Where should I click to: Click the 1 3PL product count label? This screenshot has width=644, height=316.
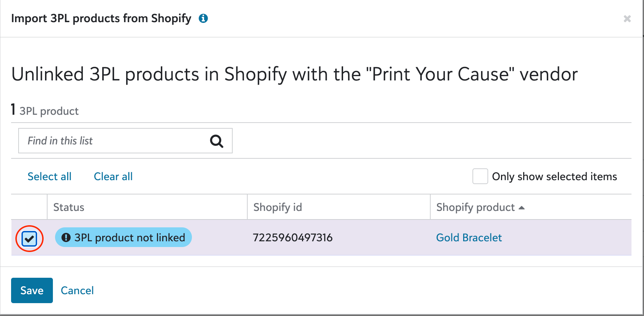click(45, 110)
